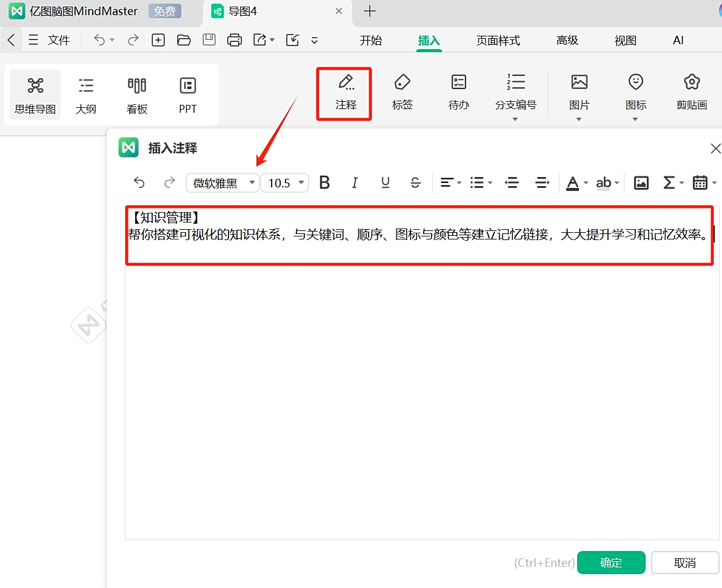The image size is (722, 588).
Task: Insert a 待办 to-do item
Action: (x=459, y=93)
